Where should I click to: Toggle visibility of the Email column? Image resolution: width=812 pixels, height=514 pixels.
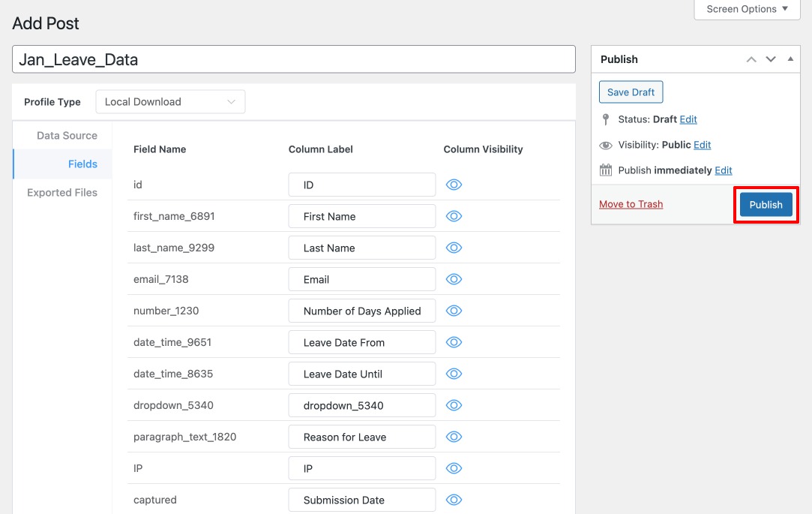(454, 279)
